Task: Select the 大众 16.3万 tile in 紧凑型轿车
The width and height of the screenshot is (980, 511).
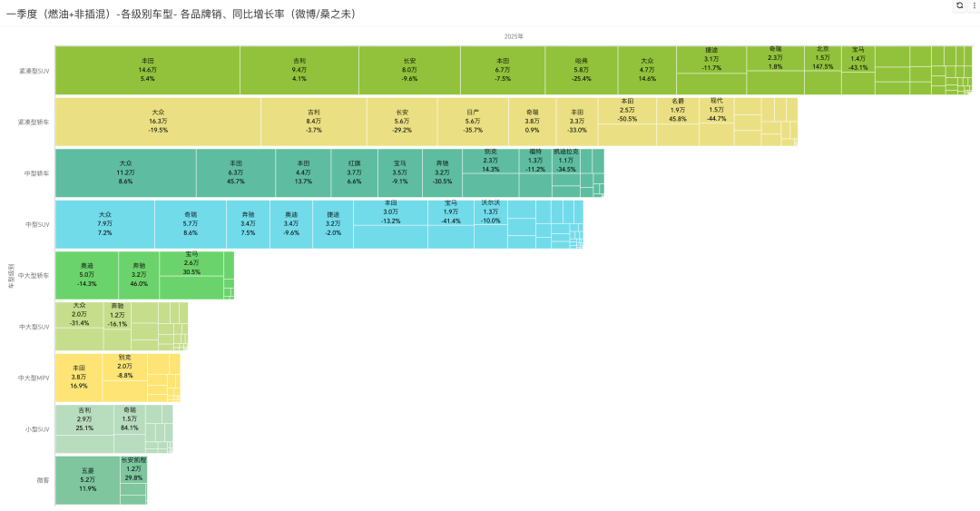Action: click(158, 122)
